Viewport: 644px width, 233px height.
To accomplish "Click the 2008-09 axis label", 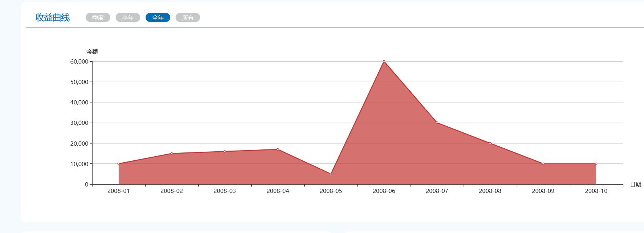I will pyautogui.click(x=543, y=191).
